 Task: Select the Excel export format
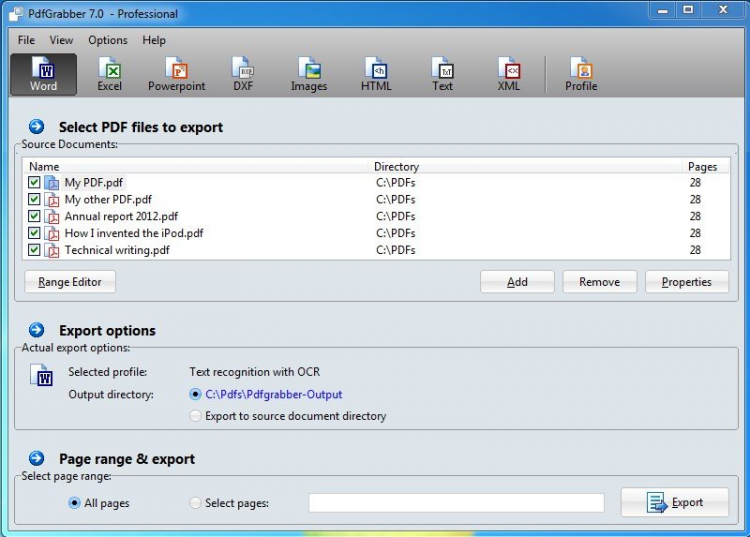tap(110, 75)
